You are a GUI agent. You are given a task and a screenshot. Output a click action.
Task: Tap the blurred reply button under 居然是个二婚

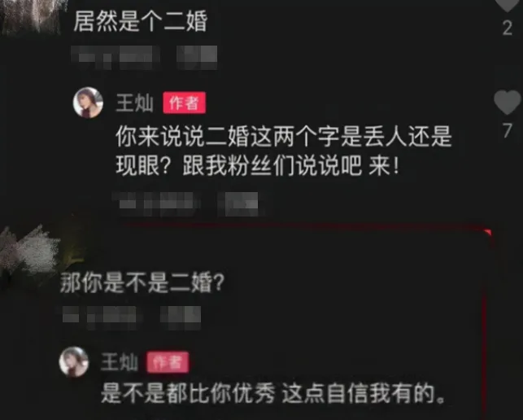(x=197, y=58)
